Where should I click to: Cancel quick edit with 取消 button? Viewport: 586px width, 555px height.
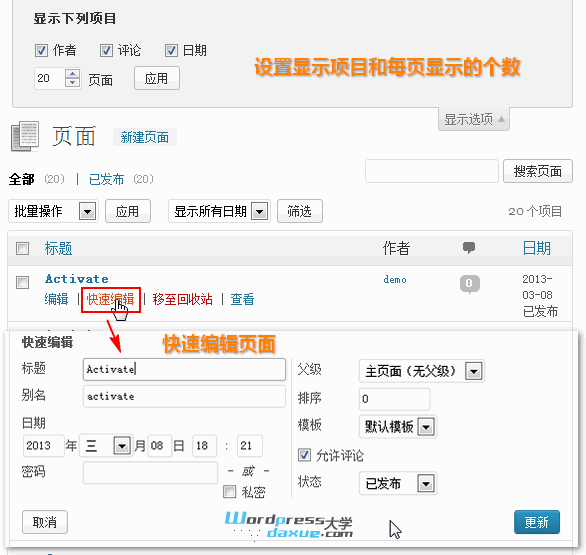coord(45,522)
